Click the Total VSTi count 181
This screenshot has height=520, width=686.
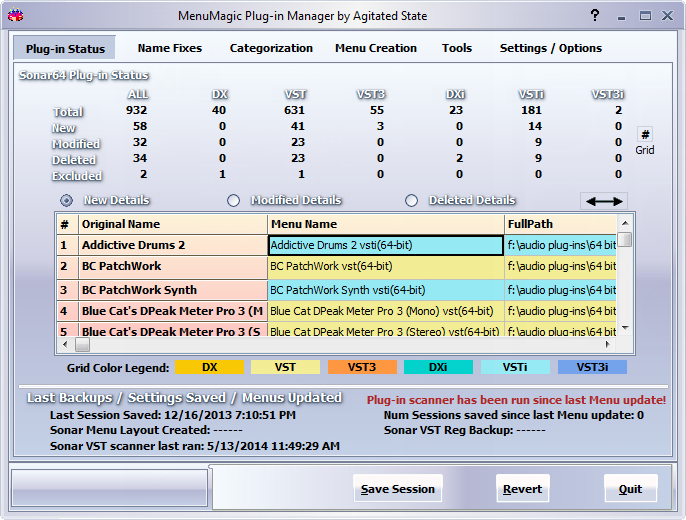[531, 110]
